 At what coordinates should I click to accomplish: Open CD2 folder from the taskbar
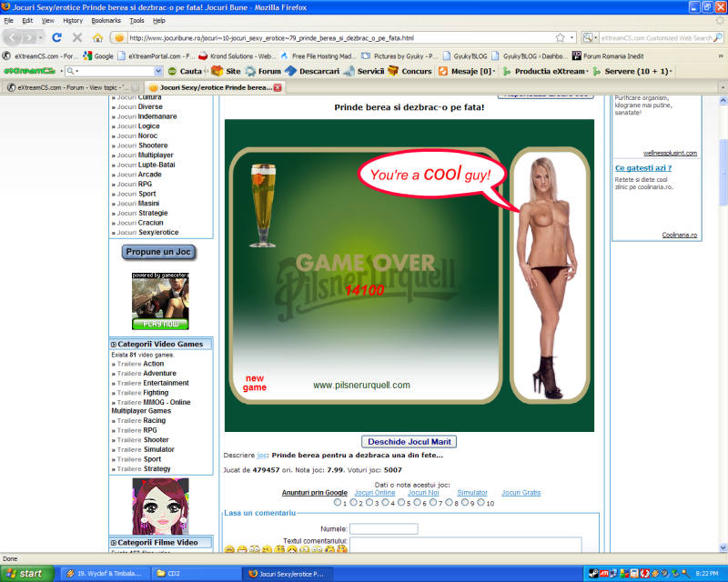click(196, 574)
